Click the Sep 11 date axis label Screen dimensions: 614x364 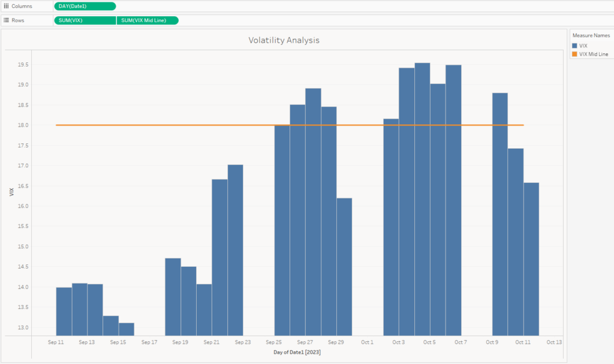[x=55, y=342]
